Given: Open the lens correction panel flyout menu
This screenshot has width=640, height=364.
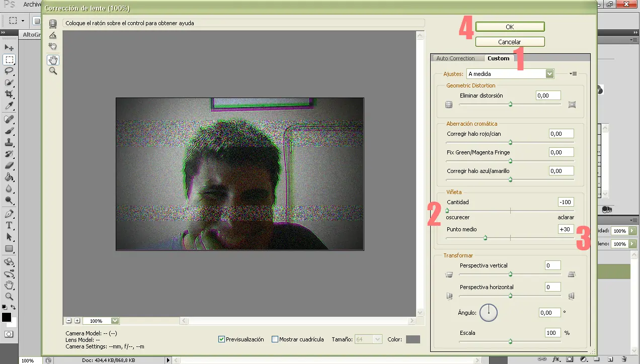Looking at the screenshot, I should coord(573,74).
